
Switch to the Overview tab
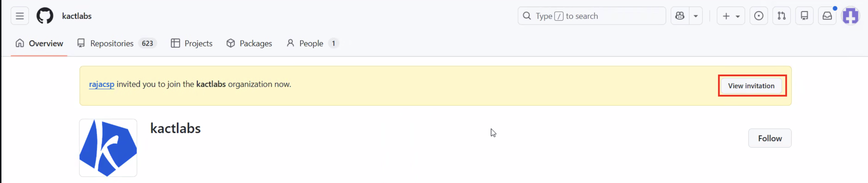point(39,43)
